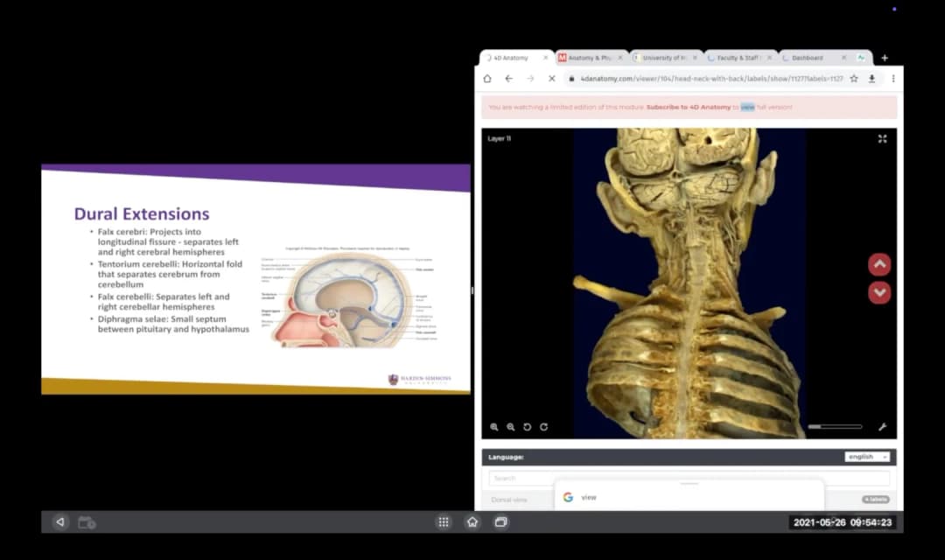This screenshot has width=945, height=560.
Task: Open viewer settings wrench icon
Action: point(882,427)
